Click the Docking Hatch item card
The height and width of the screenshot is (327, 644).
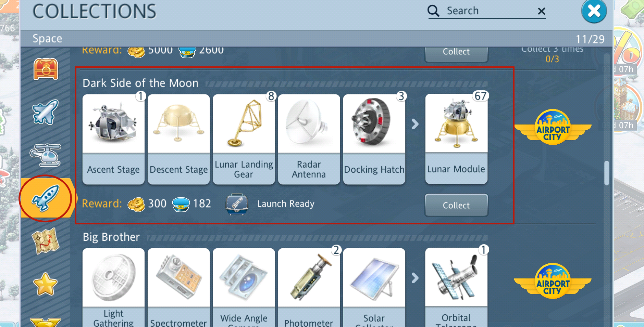(374, 139)
